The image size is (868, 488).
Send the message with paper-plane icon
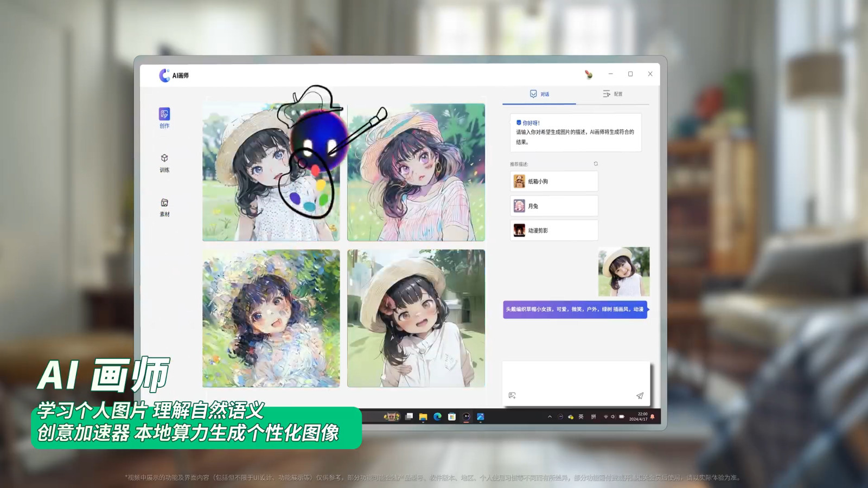[640, 396]
